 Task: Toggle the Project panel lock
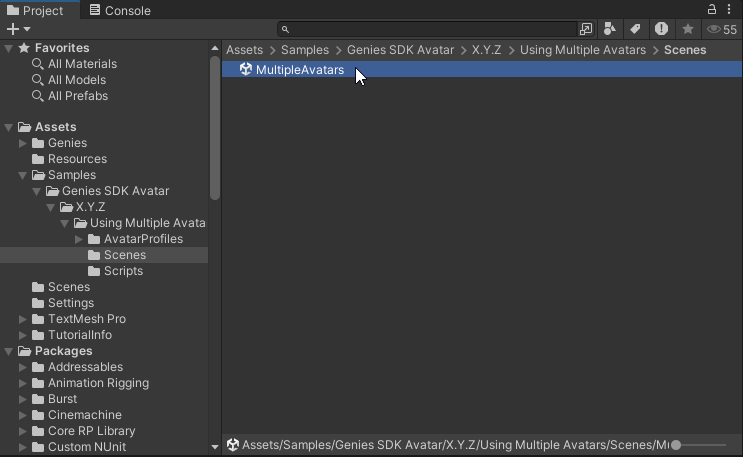[713, 9]
